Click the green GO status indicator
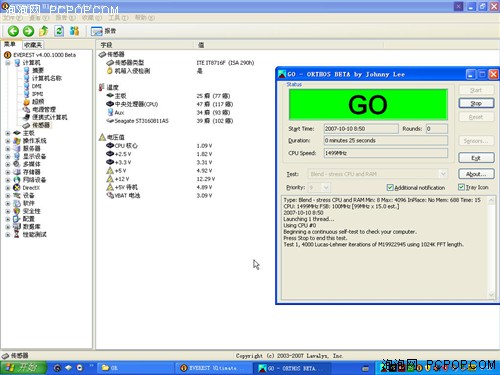This screenshot has height=375, width=500. 368,105
